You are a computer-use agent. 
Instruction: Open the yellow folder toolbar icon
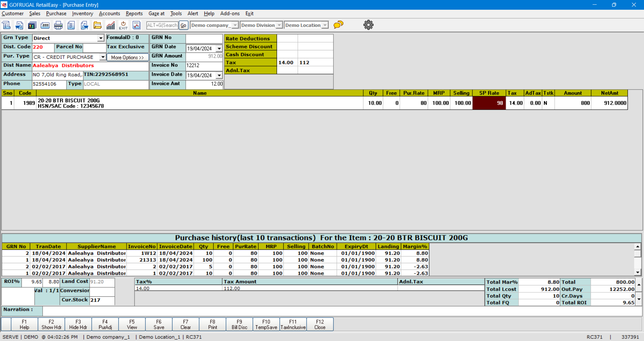tap(97, 25)
